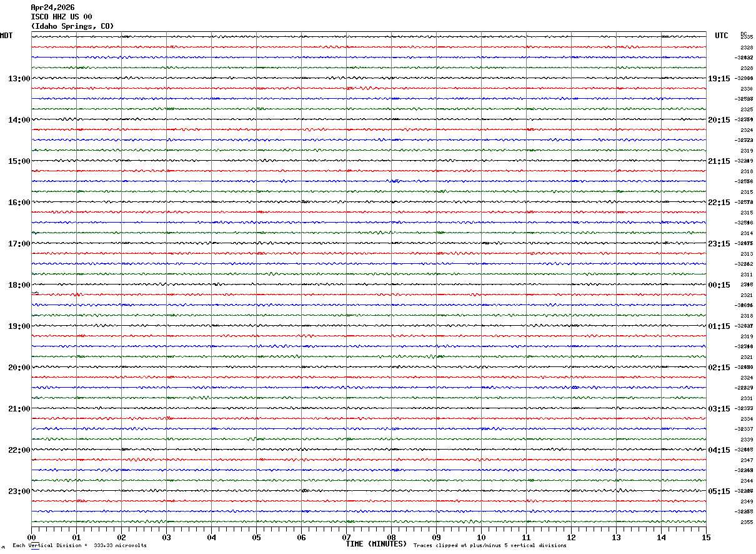Click the traces clipped footnote text
The height and width of the screenshot is (554, 756).
[x=490, y=546]
